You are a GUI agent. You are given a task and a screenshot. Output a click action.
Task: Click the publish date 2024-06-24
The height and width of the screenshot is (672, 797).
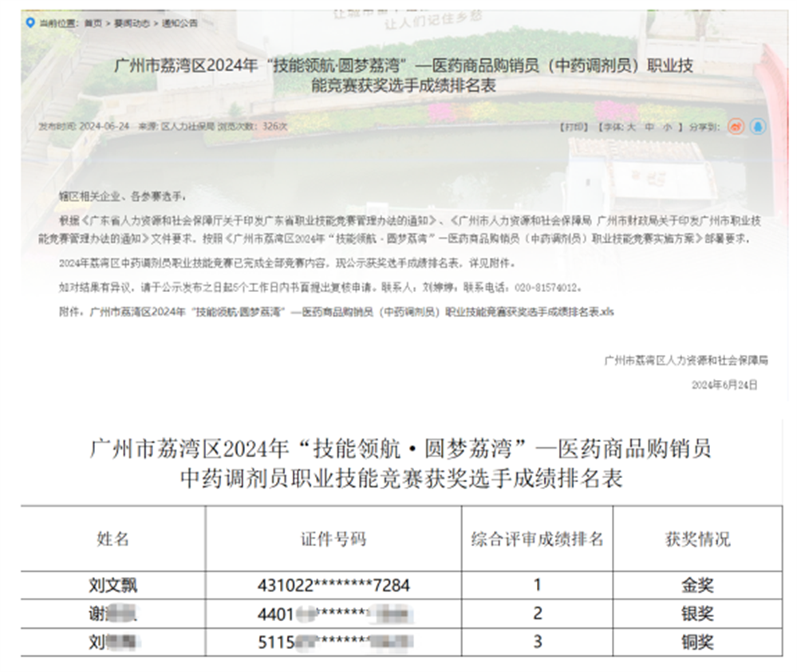105,126
